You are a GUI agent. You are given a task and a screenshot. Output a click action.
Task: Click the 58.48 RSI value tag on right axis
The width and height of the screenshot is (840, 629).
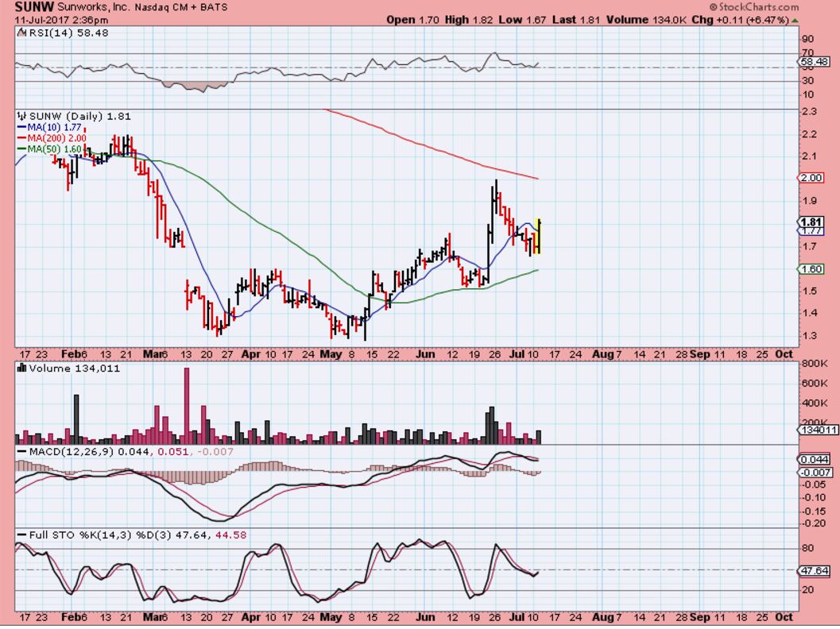(x=813, y=63)
